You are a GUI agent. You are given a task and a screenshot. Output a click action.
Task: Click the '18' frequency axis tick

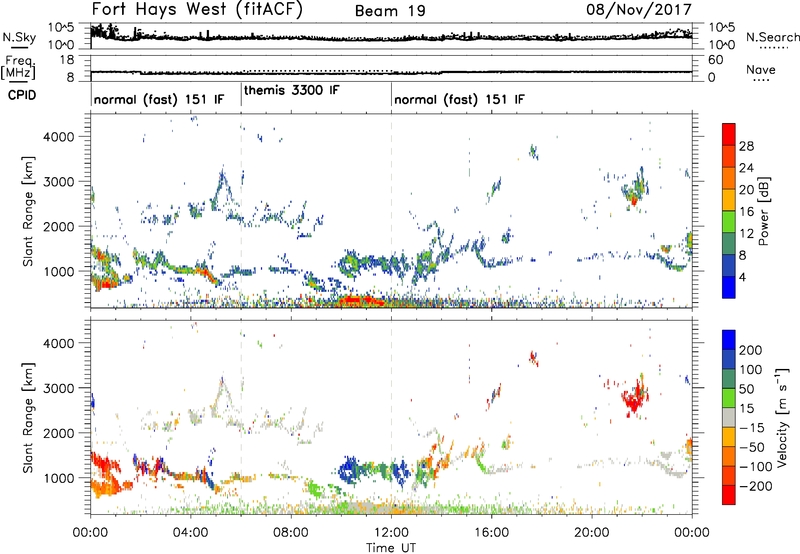pyautogui.click(x=67, y=60)
